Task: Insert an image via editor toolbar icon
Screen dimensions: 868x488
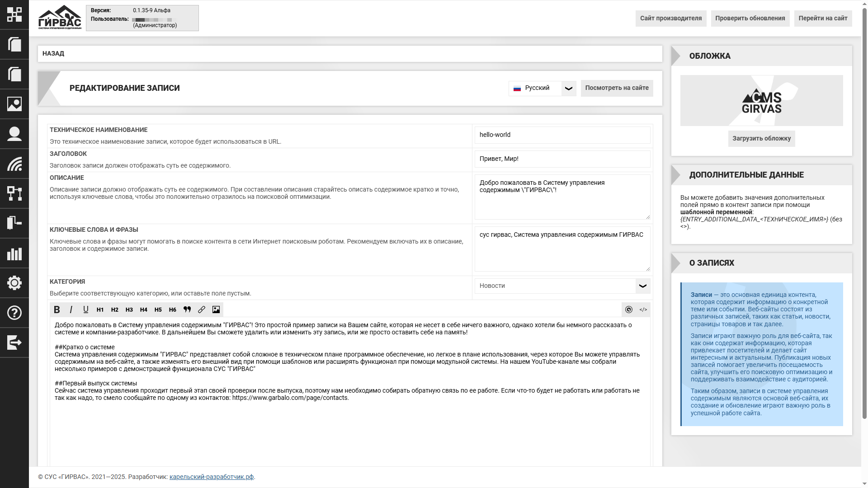Action: click(x=216, y=310)
